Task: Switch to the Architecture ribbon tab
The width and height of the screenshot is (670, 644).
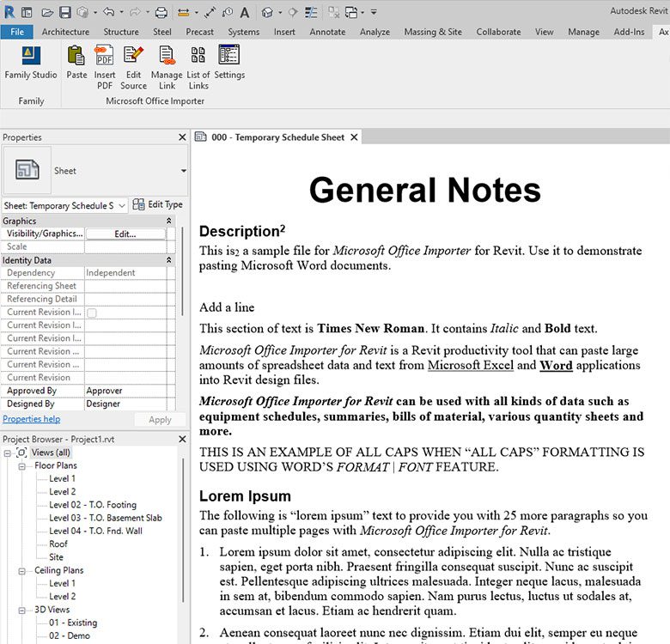Action: coord(65,32)
